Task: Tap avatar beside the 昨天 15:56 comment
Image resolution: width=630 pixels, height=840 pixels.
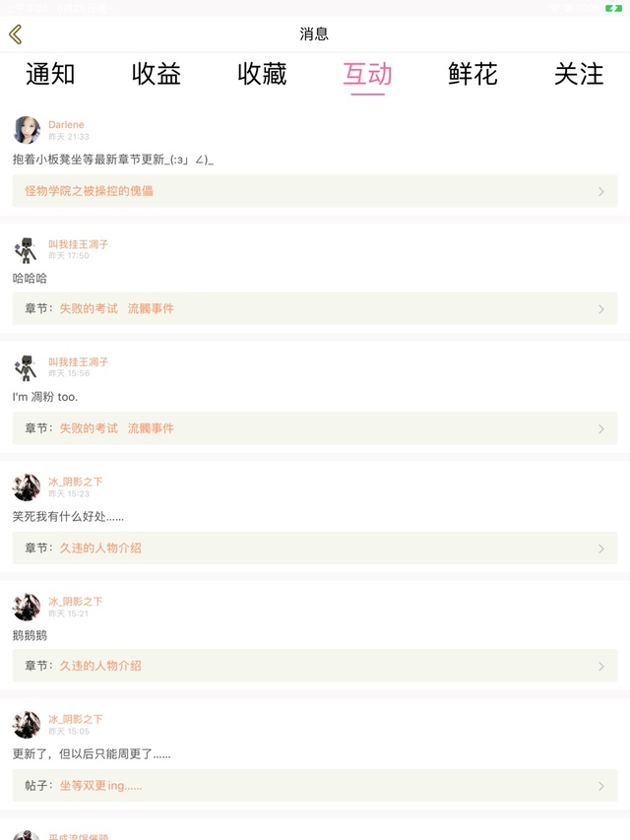Action: coord(27,367)
